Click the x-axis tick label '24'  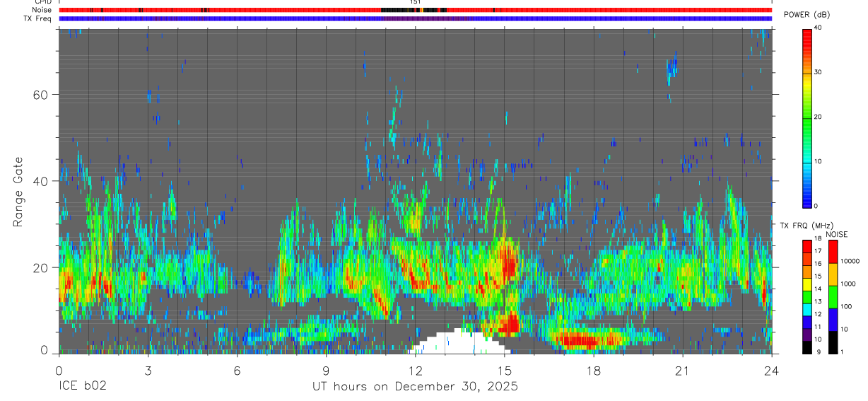click(771, 371)
